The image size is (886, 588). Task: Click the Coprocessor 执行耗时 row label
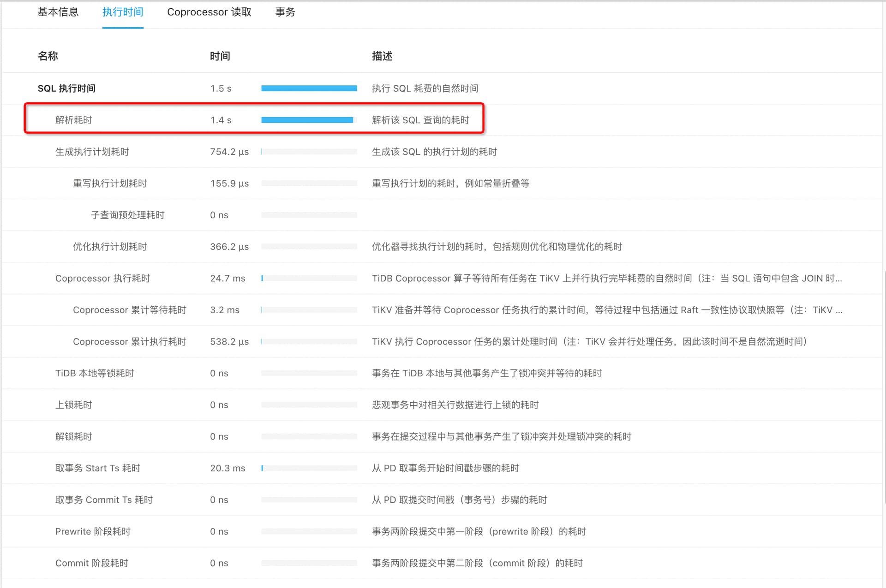(102, 278)
